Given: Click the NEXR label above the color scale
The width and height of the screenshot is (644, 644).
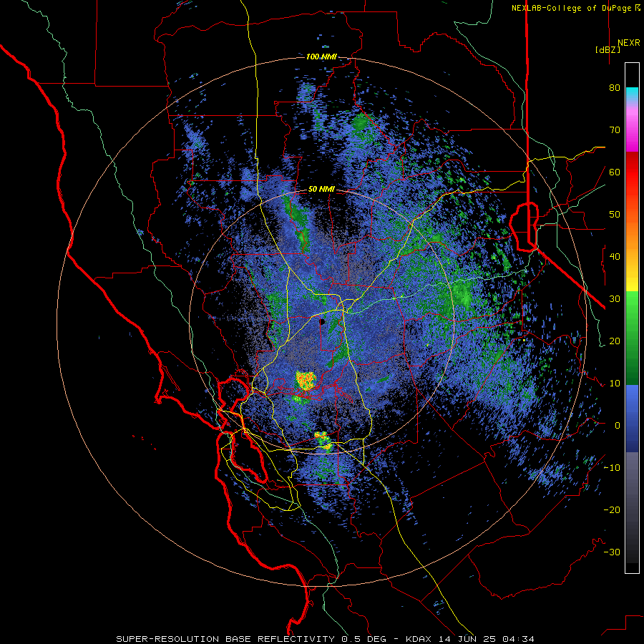Looking at the screenshot, I should click(628, 43).
